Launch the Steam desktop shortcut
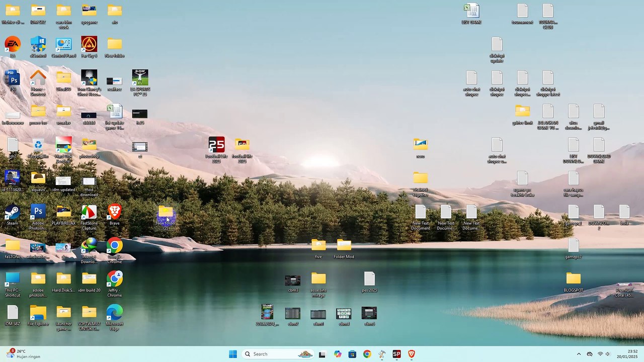Viewport: 644px width, 362px height. click(13, 212)
